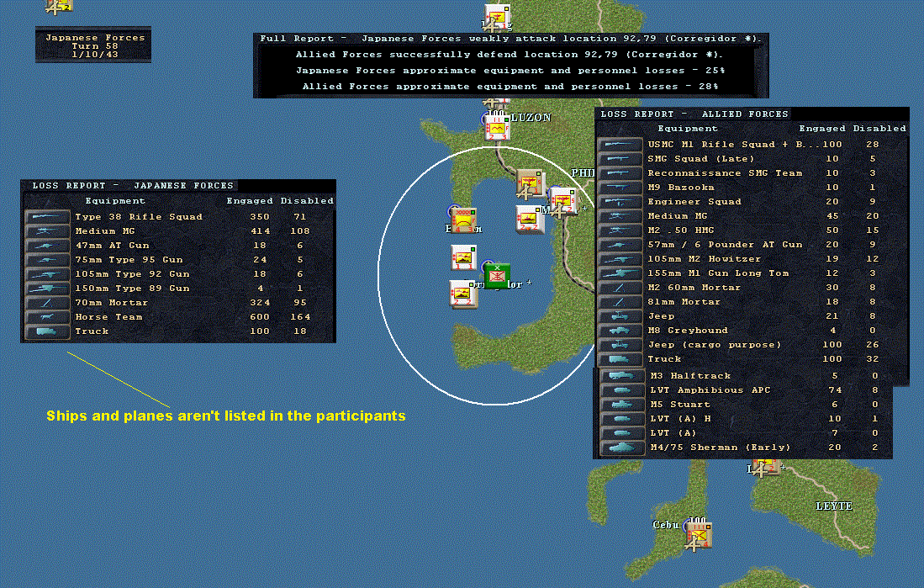924x588 pixels.
Task: Select the Japanese unit counter beside the LUZON label
Action: pos(497,128)
